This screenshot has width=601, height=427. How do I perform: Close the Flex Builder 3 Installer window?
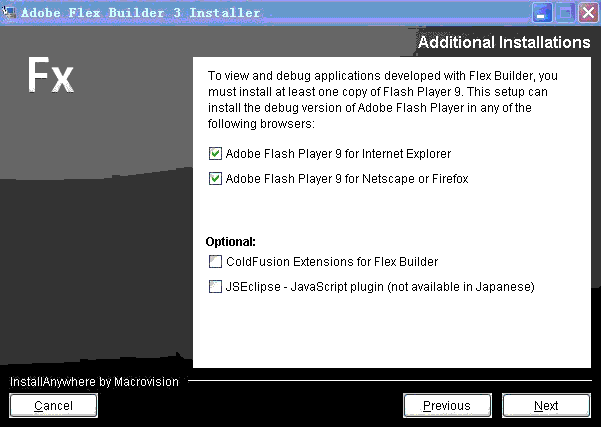point(588,13)
